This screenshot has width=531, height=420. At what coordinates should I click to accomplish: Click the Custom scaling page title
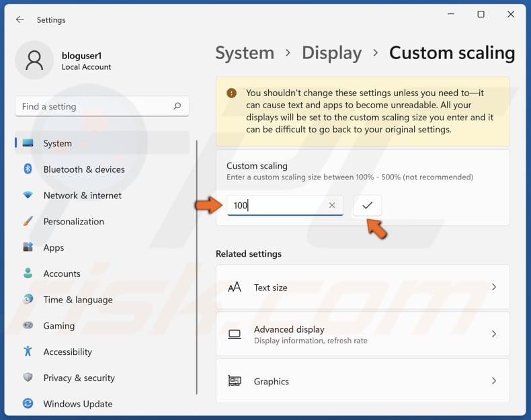(452, 53)
